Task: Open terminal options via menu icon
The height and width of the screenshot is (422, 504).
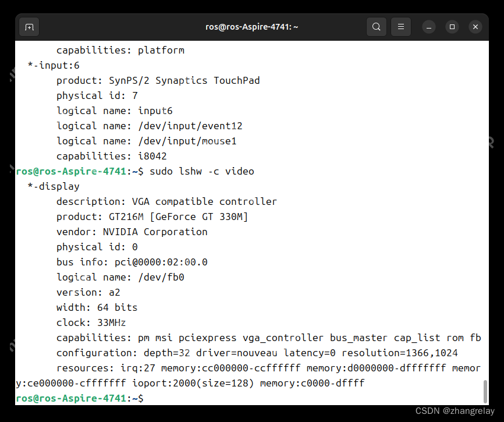Action: (400, 26)
